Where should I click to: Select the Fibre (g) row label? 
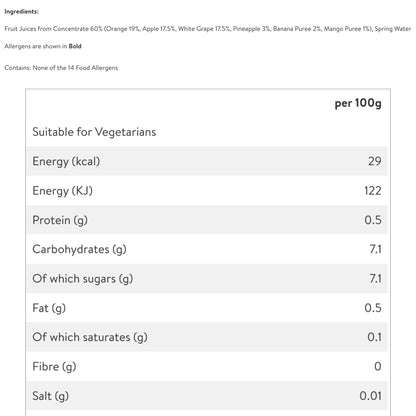(54, 367)
